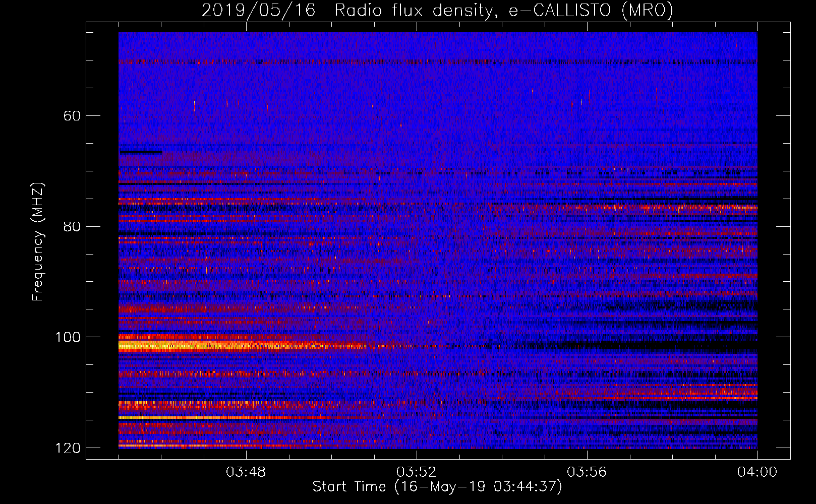Click the '03:52' time tick label

(x=417, y=472)
